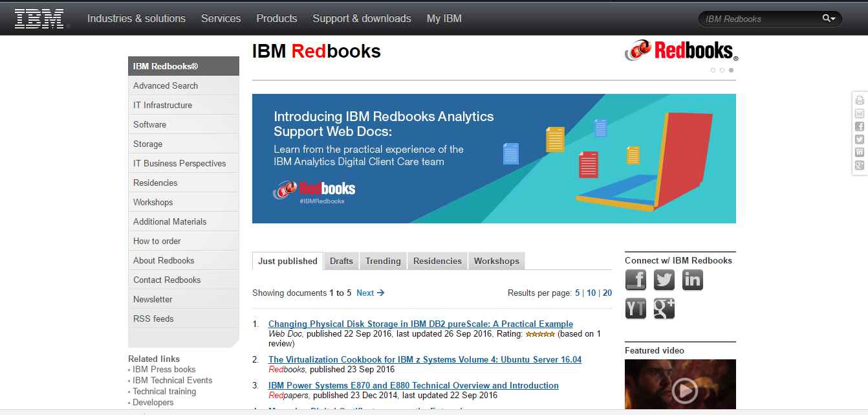Go to Next page of documents
Image resolution: width=868 pixels, height=415 pixels.
pyautogui.click(x=371, y=293)
